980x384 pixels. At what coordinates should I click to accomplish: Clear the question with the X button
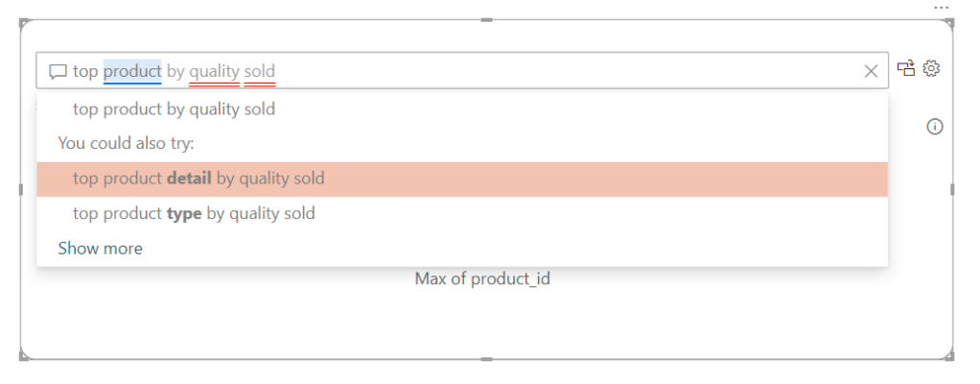[871, 71]
